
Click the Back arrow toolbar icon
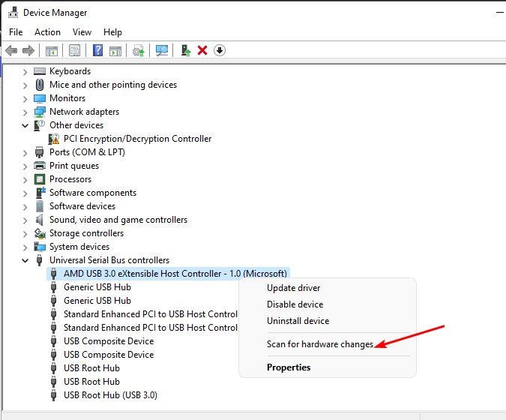point(11,50)
